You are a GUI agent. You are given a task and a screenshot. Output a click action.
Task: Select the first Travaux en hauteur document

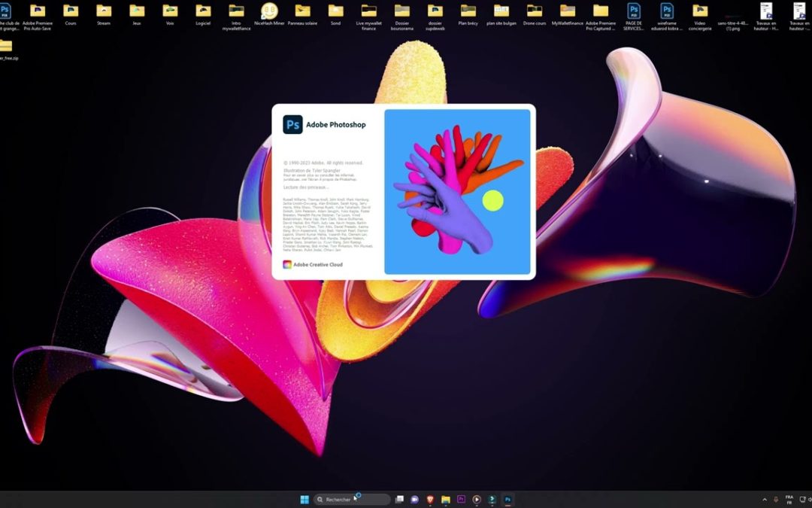tap(766, 16)
